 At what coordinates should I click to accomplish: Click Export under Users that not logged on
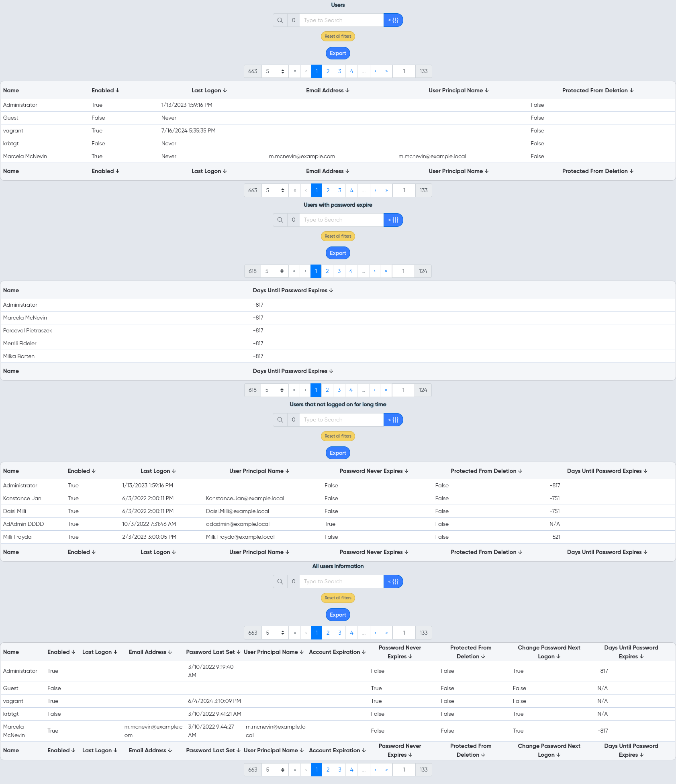coord(338,453)
